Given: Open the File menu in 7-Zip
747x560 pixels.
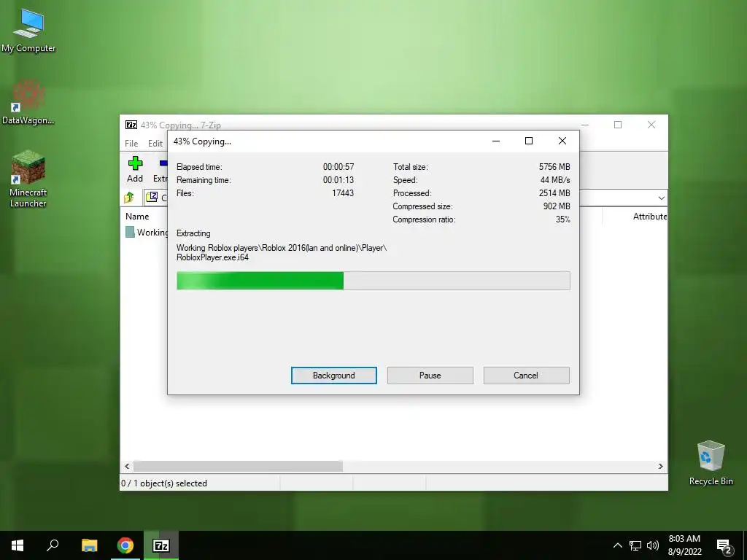Looking at the screenshot, I should [x=131, y=144].
